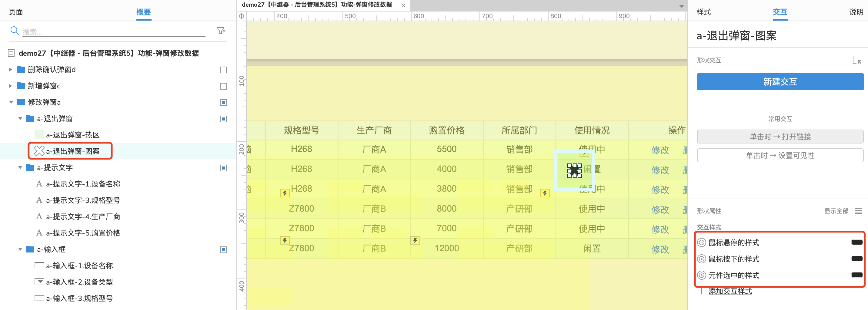Click the a-提示文字 folder icon
This screenshot has width=868, height=310.
[30, 168]
